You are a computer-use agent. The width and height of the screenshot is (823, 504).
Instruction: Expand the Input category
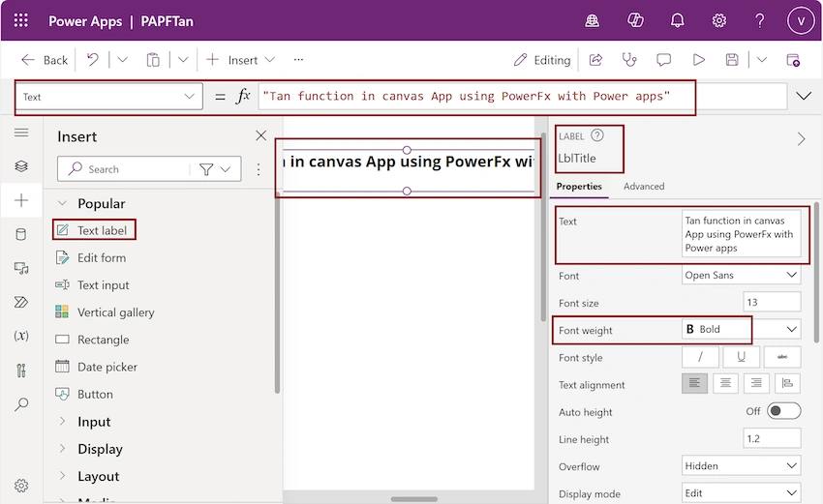click(x=62, y=421)
